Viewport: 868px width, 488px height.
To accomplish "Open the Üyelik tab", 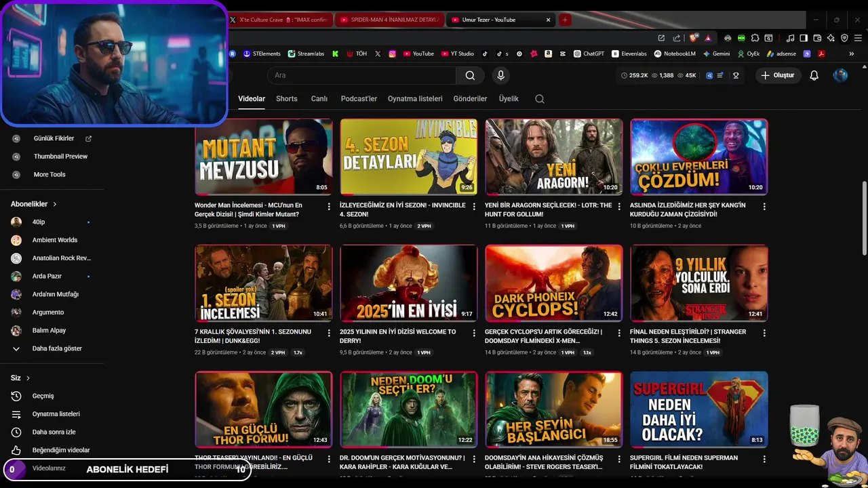I will [509, 99].
